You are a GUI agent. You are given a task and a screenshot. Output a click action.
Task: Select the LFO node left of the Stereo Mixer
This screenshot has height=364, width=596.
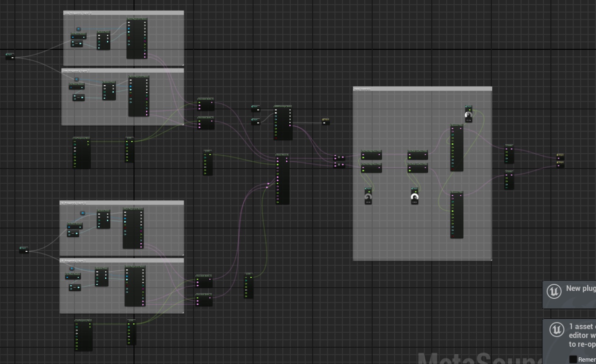point(208,163)
